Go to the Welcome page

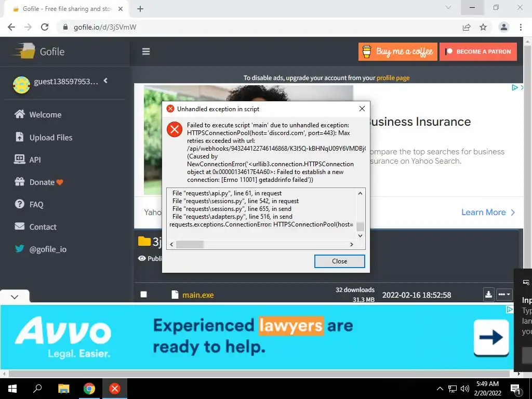[x=37, y=114]
